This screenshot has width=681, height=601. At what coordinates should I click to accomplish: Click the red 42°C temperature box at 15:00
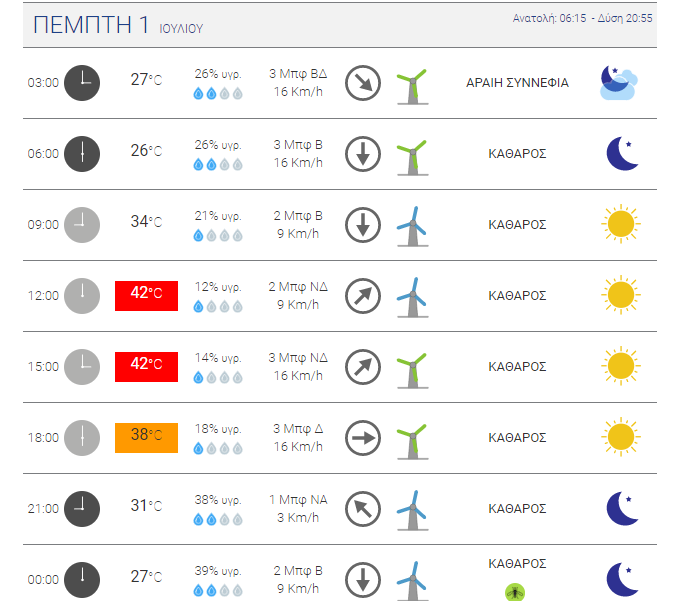[x=146, y=367]
